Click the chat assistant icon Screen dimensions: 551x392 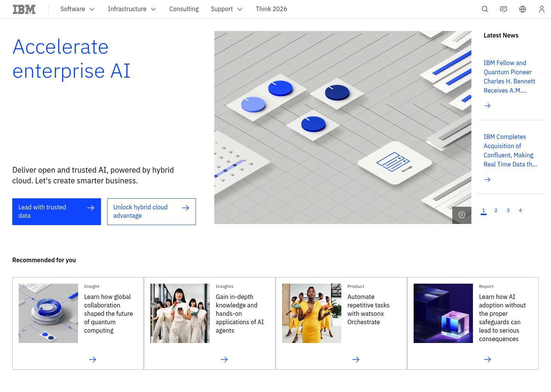(503, 9)
